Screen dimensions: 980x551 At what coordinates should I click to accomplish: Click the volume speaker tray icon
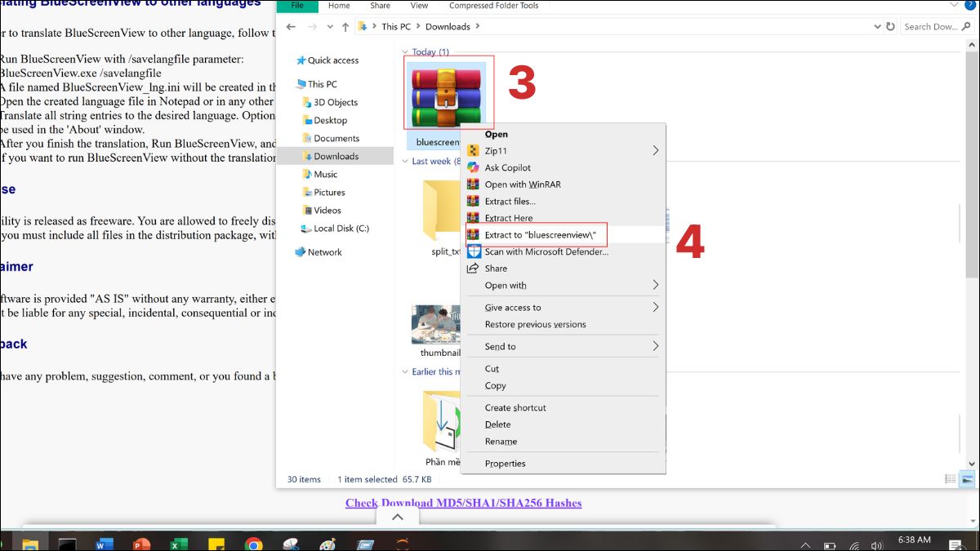click(x=876, y=545)
